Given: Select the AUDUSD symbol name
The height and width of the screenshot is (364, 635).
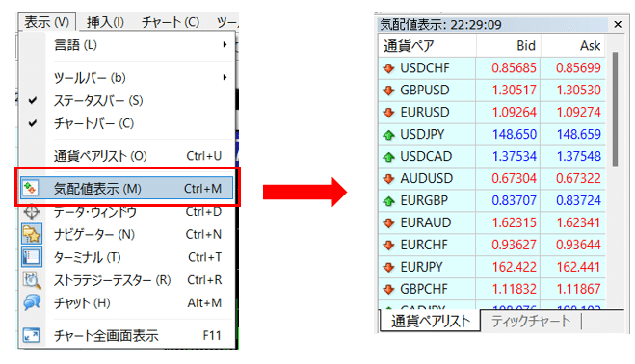Looking at the screenshot, I should point(427,178).
